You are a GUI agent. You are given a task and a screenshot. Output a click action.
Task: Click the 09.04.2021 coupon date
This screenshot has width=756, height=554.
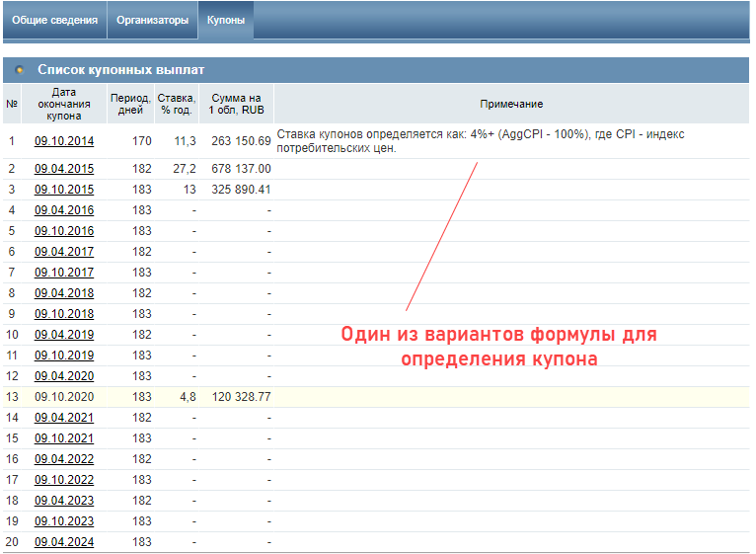point(64,418)
